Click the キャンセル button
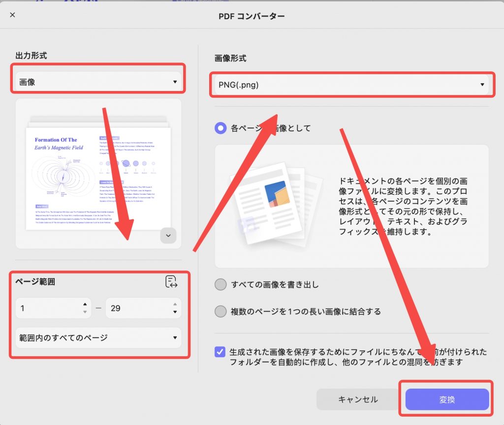The width and height of the screenshot is (504, 425). pos(358,399)
